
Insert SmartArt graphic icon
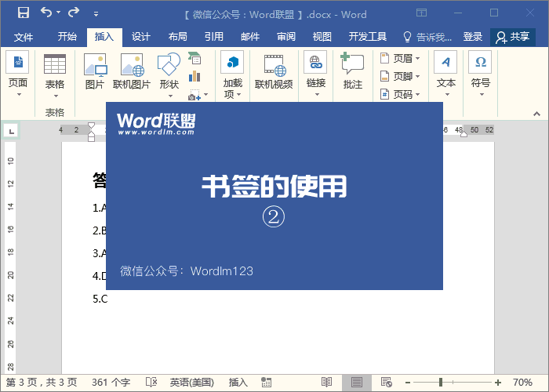(195, 58)
